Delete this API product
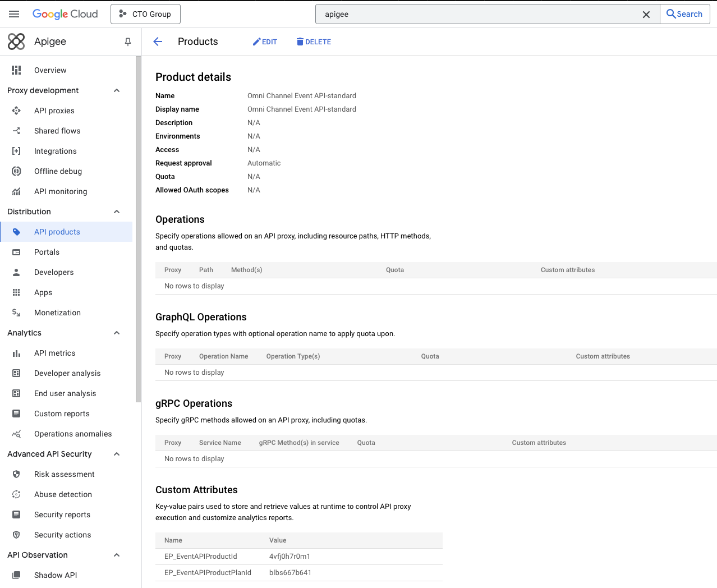 (313, 42)
